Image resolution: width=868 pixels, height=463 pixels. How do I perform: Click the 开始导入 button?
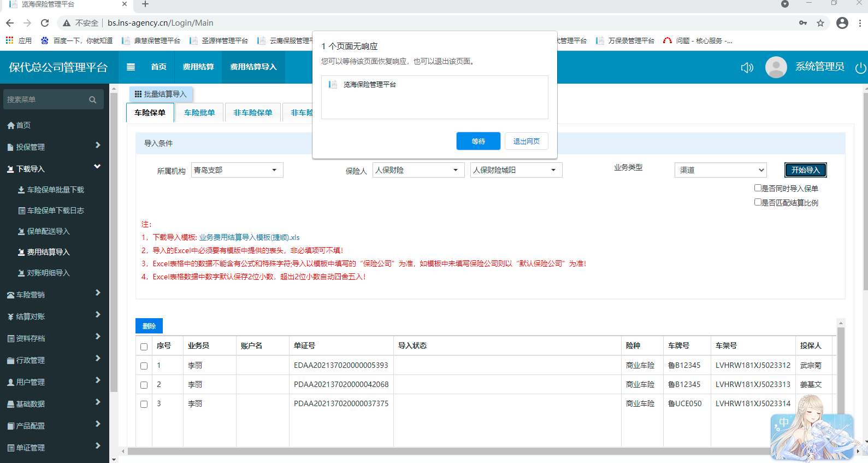click(x=805, y=170)
